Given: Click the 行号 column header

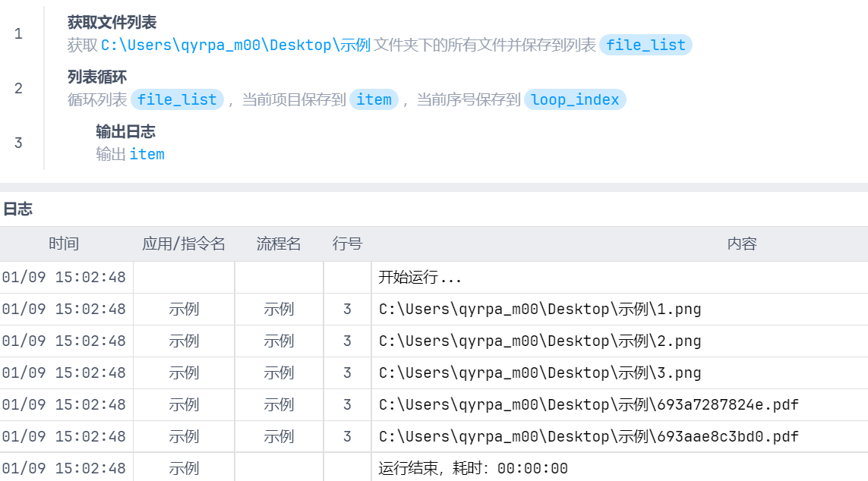Looking at the screenshot, I should [347, 244].
